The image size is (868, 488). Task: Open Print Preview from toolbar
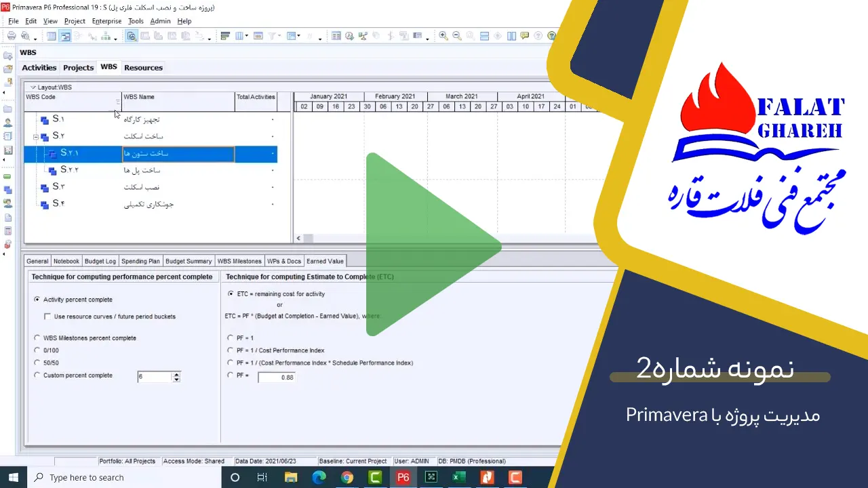pyautogui.click(x=25, y=36)
